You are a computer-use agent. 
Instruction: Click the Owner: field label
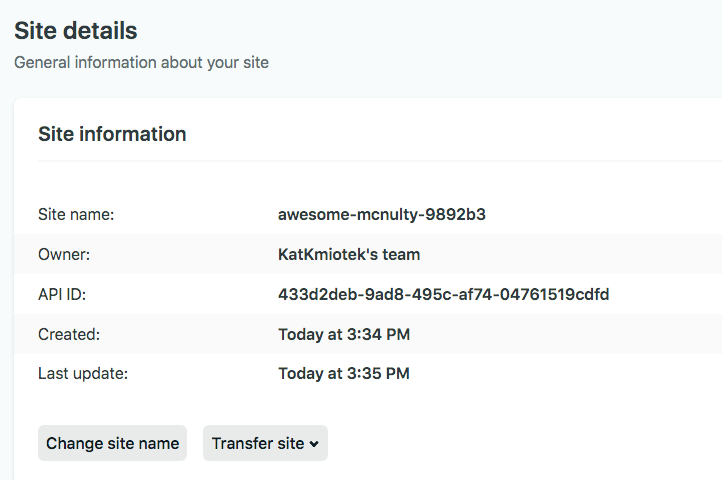64,254
